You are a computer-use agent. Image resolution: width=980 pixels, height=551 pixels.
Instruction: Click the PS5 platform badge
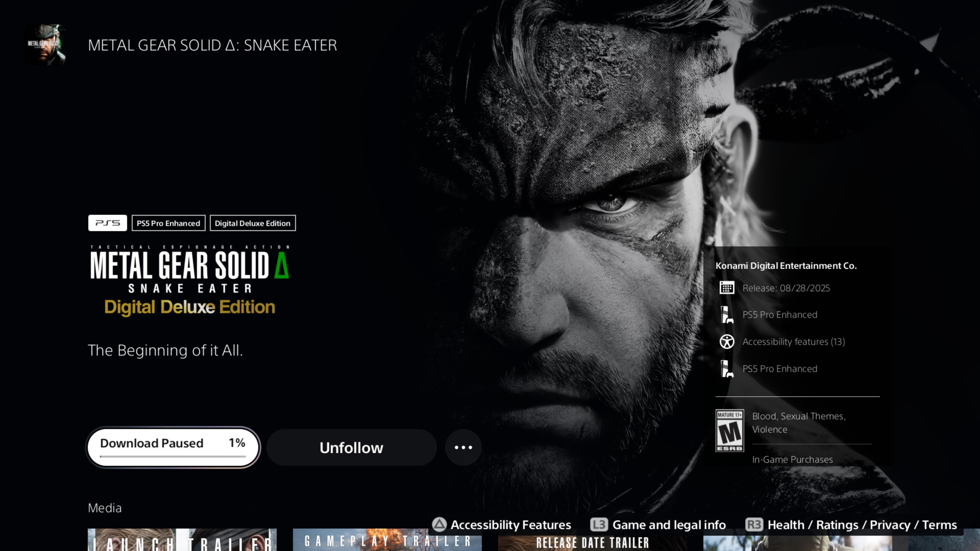point(107,223)
